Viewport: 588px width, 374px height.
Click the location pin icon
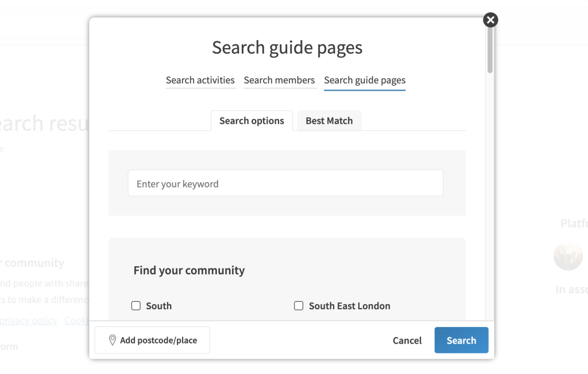coord(113,340)
